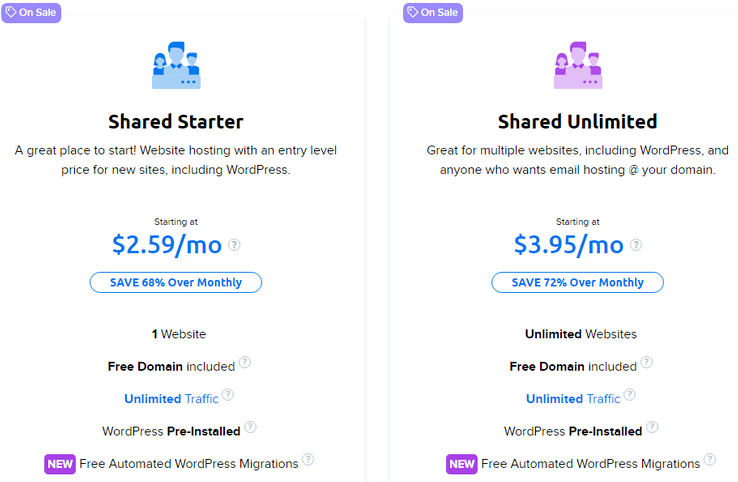Click Unlimited Traffic help icon in Starter plan
This screenshot has width=738, height=482.
228,395
